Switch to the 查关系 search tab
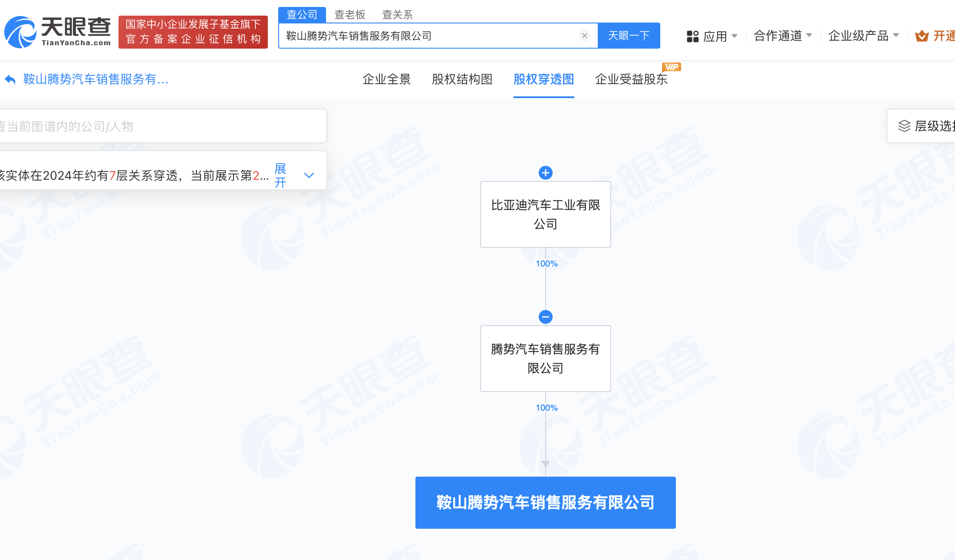This screenshot has height=560, width=955. click(x=397, y=15)
